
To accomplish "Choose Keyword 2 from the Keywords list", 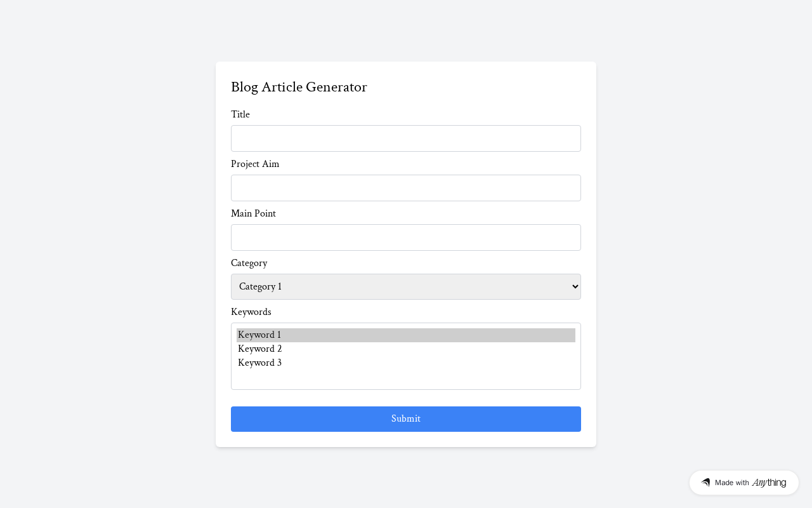I will click(406, 349).
